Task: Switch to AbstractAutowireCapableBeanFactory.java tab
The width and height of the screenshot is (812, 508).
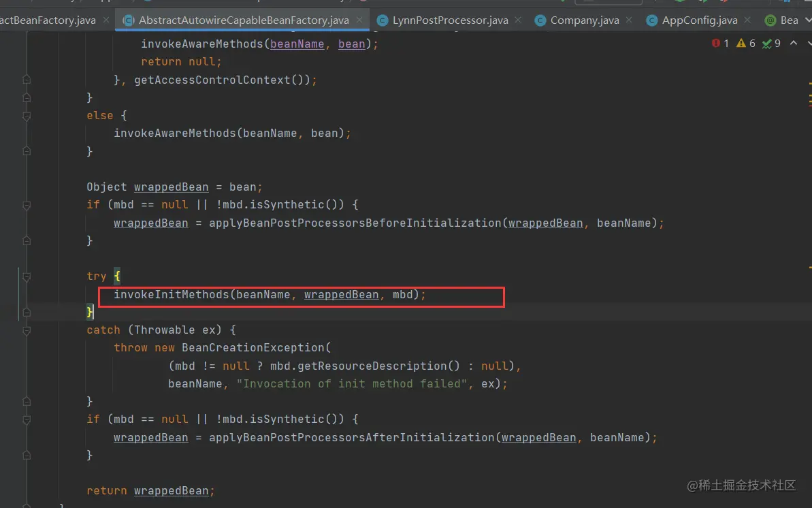Action: click(244, 20)
